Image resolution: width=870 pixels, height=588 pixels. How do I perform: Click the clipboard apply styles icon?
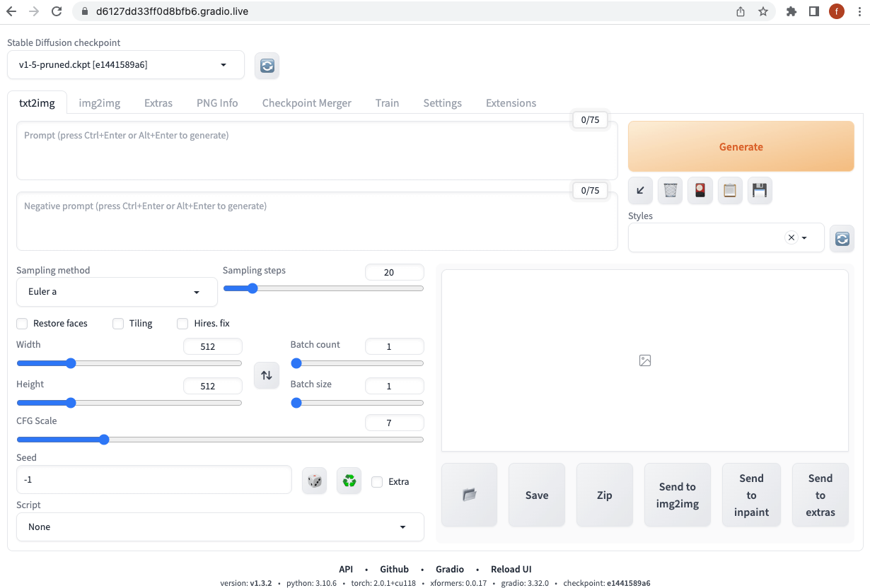tap(730, 190)
